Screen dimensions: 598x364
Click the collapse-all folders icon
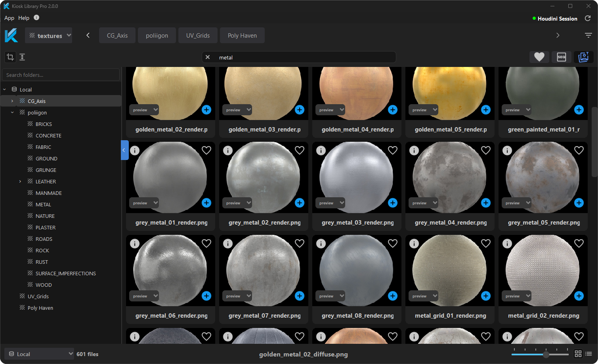pyautogui.click(x=22, y=57)
